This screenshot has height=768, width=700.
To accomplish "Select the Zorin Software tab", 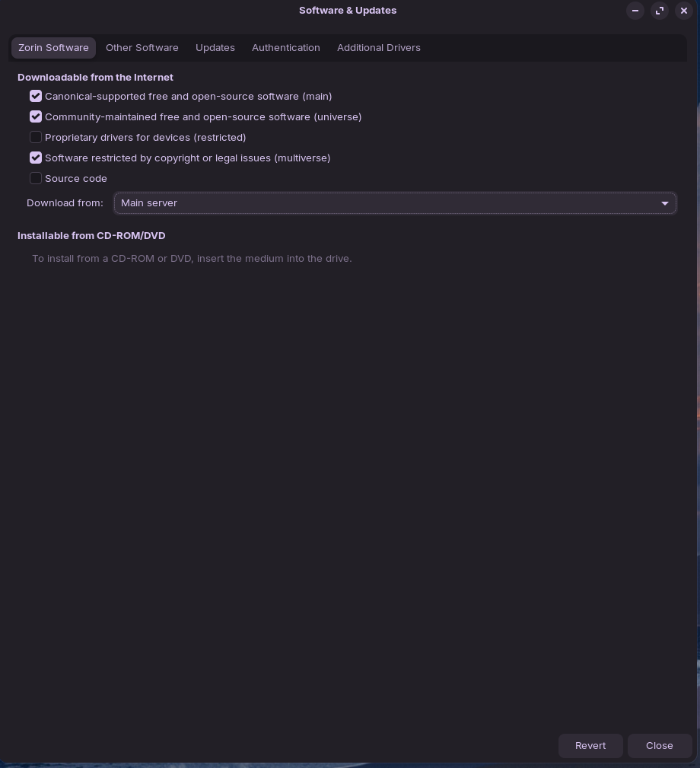I will point(53,48).
